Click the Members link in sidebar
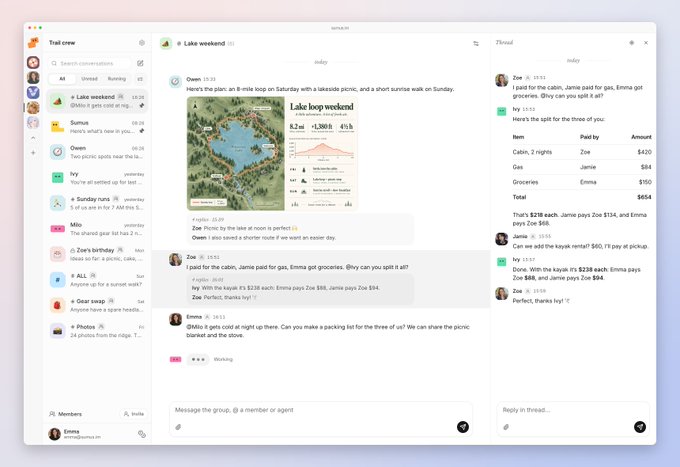The image size is (680, 467). [x=65, y=414]
